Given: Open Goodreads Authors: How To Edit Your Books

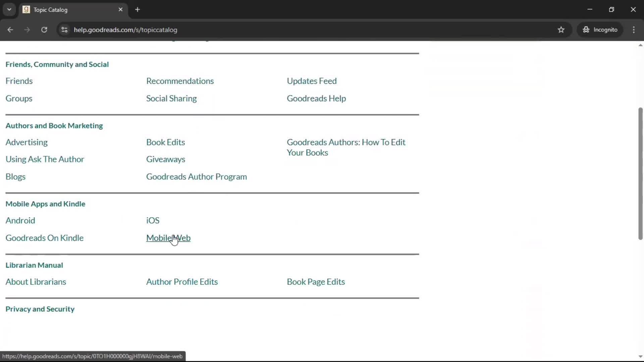Looking at the screenshot, I should click(x=346, y=147).
